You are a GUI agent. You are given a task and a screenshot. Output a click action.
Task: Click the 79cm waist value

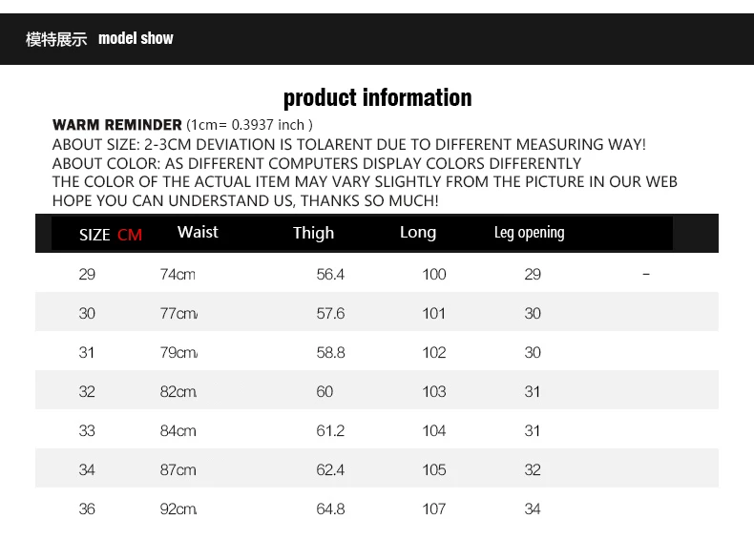(x=178, y=353)
